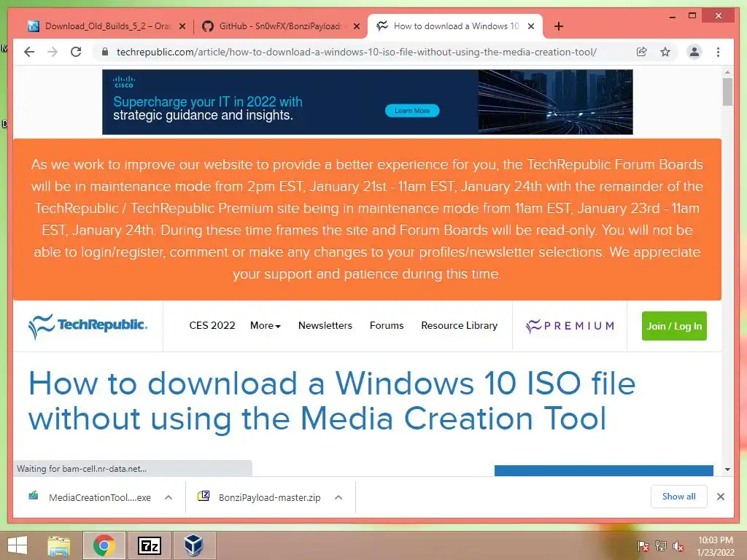This screenshot has height=560, width=747.
Task: View site security lock info
Action: (x=105, y=52)
